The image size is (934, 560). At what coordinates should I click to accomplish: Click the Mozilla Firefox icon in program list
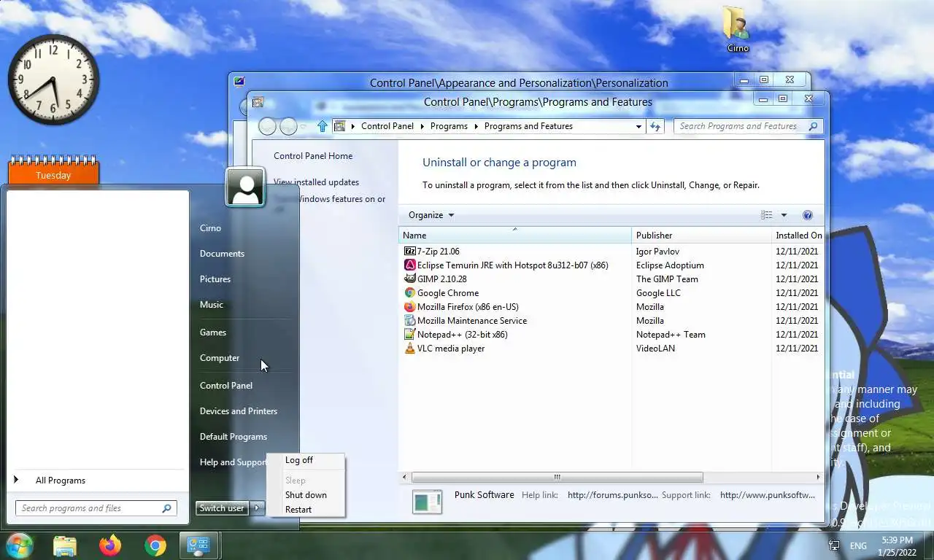pos(409,307)
